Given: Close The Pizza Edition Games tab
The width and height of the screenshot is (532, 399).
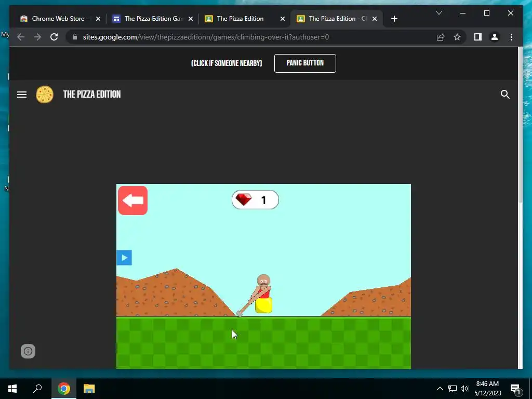Looking at the screenshot, I should tap(191, 19).
